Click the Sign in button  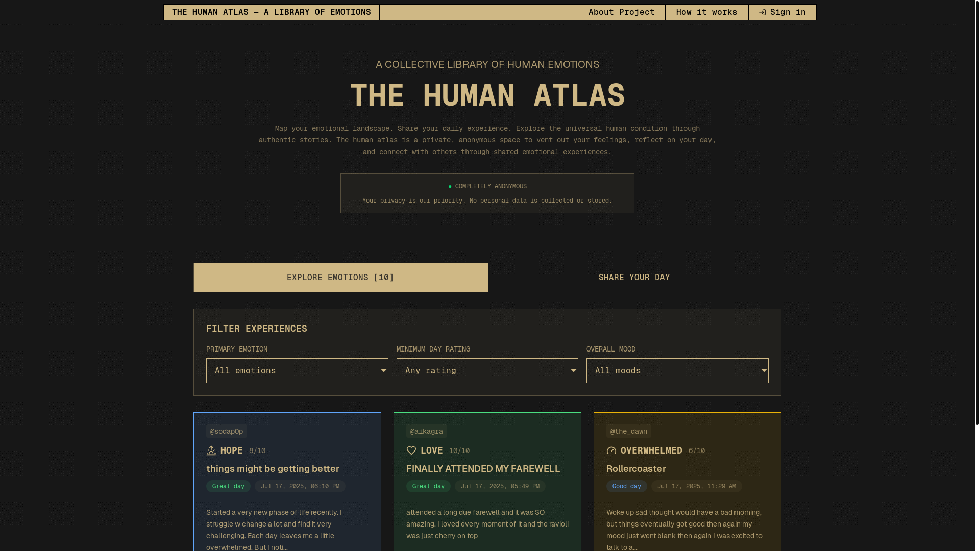782,12
